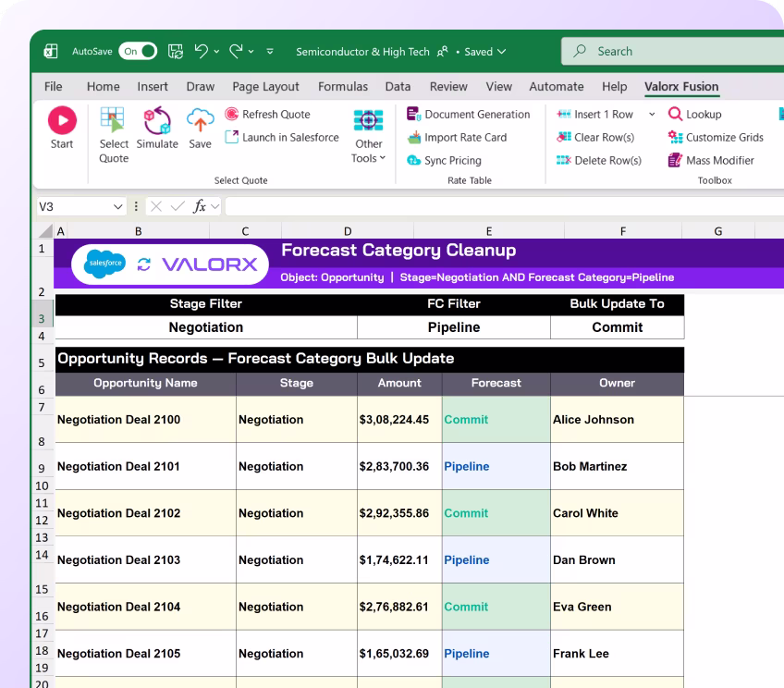The image size is (784, 688).
Task: Open Undo history dropdown
Action: pyautogui.click(x=216, y=52)
